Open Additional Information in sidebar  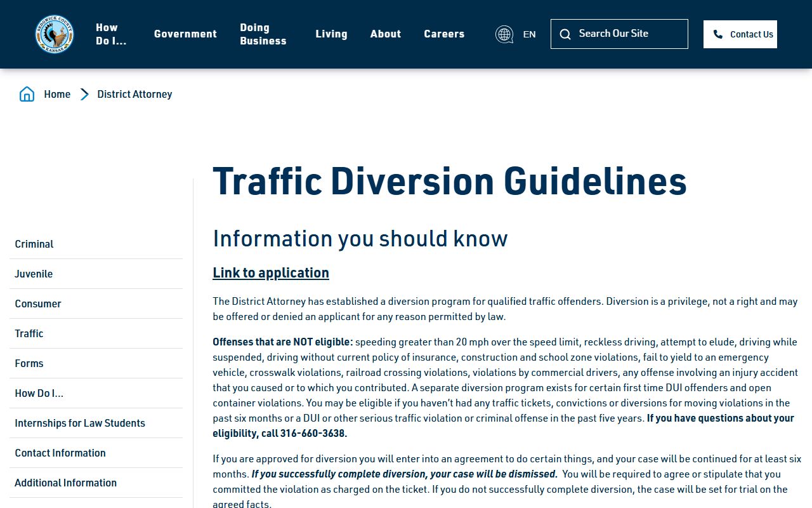(96, 483)
